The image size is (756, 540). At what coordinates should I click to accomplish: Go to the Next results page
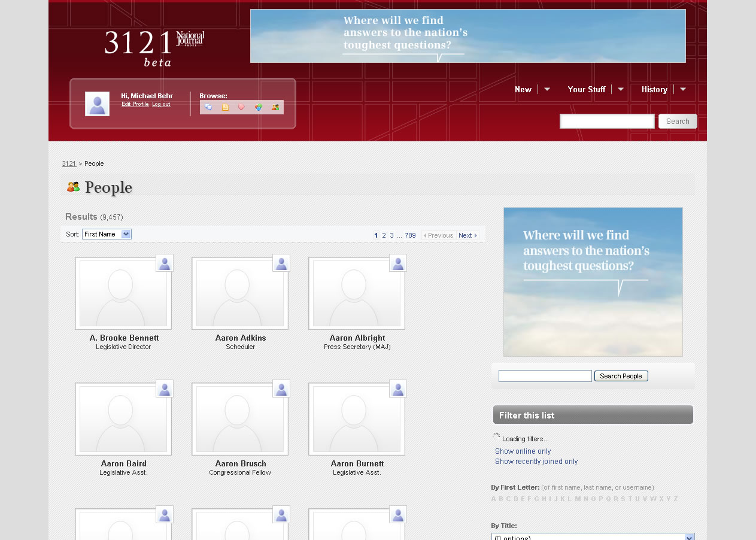[x=467, y=235]
